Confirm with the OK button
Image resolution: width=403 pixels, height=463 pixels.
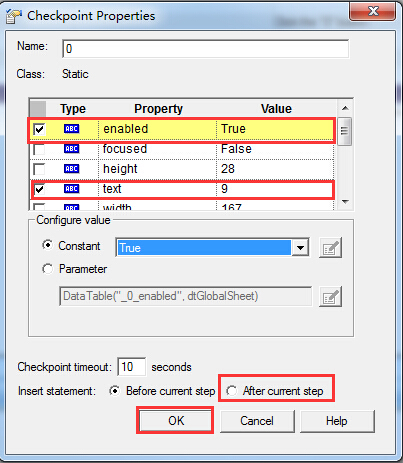coord(175,421)
